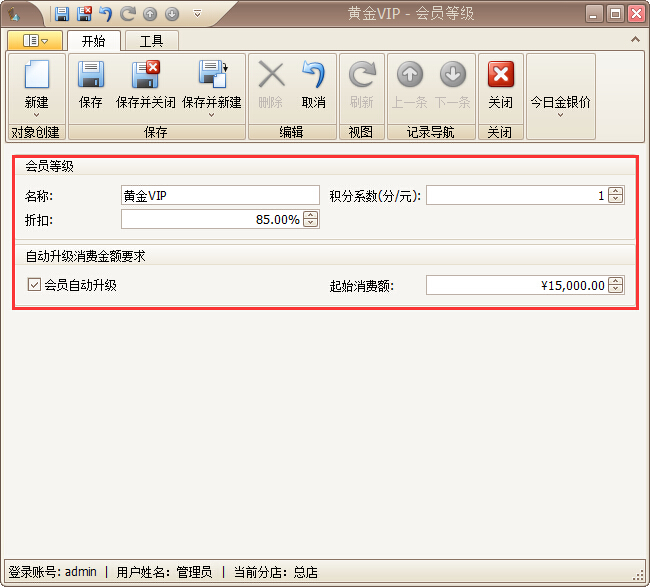Click the 名称 text field
The height and width of the screenshot is (587, 650).
click(x=219, y=196)
